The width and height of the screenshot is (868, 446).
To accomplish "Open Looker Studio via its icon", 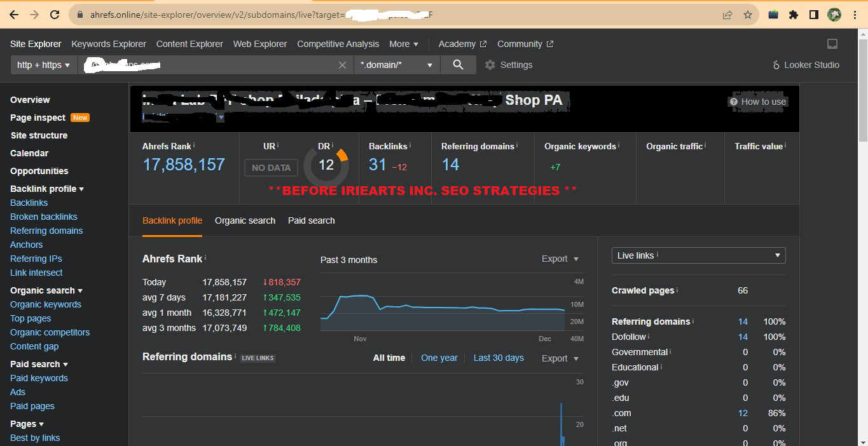I will click(x=775, y=64).
